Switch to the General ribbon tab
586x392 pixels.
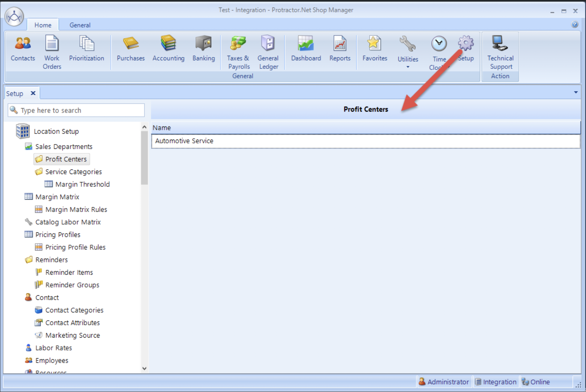point(79,25)
